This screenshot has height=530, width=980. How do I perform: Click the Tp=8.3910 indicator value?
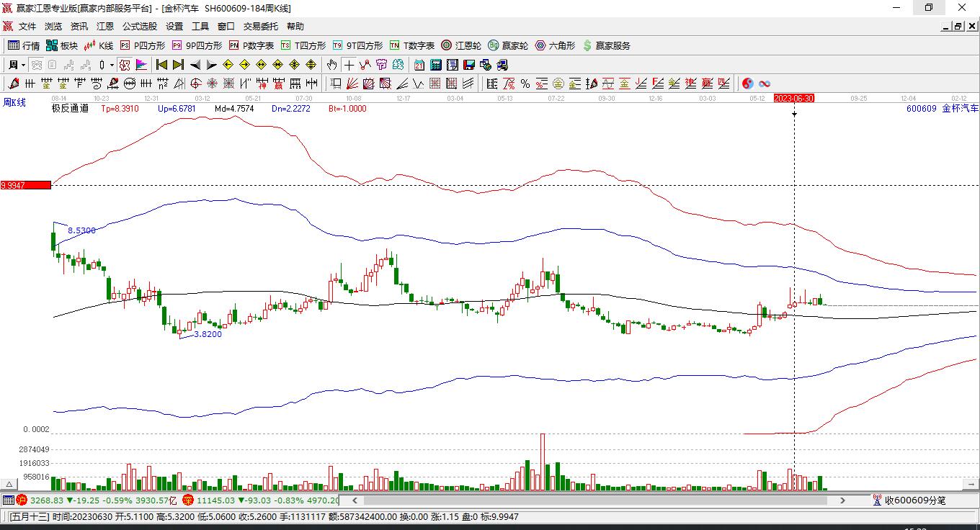click(119, 109)
